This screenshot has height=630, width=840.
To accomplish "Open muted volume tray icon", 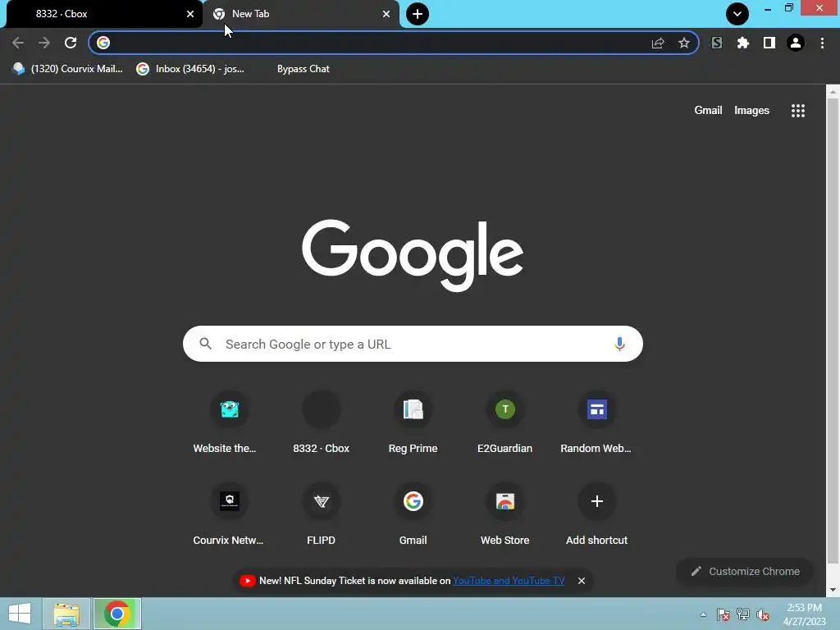I will point(763,614).
